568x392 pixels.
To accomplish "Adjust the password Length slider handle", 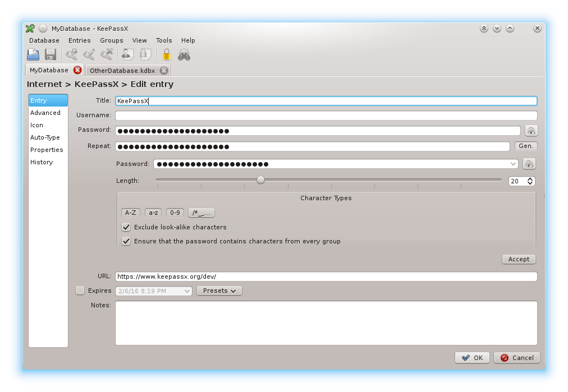I will [260, 179].
